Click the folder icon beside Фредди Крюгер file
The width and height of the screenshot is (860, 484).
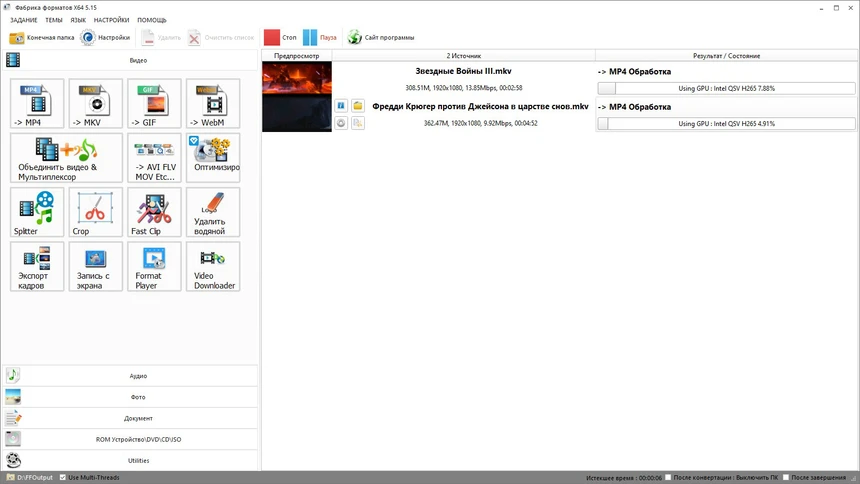pyautogui.click(x=358, y=105)
